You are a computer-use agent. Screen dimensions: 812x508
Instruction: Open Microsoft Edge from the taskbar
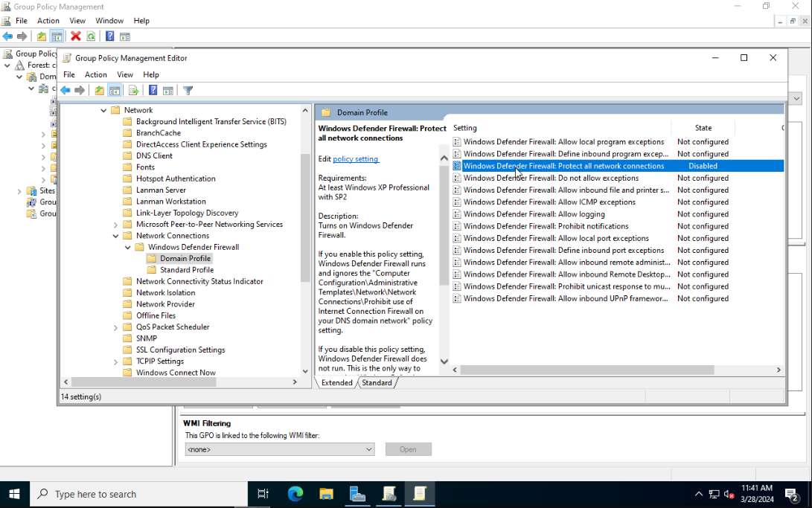[295, 494]
